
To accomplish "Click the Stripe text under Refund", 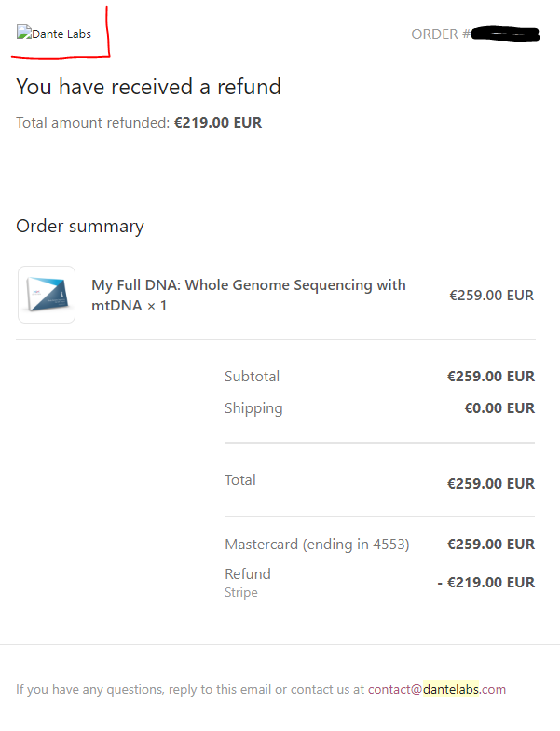I will tap(240, 593).
